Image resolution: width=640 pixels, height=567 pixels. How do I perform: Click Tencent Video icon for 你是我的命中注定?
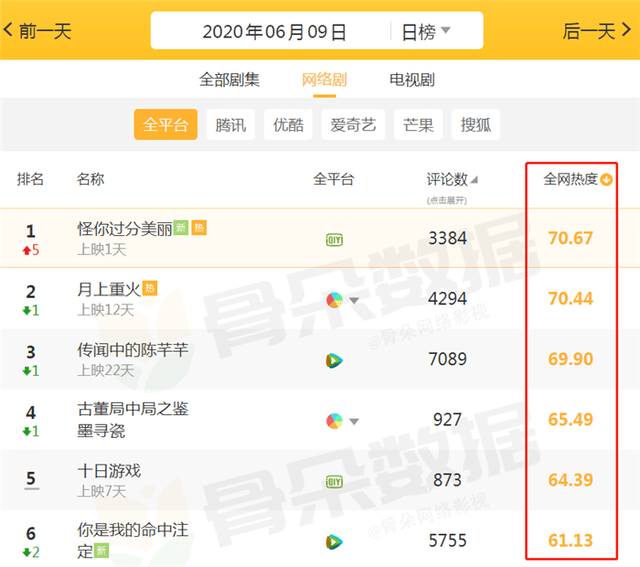tap(334, 542)
